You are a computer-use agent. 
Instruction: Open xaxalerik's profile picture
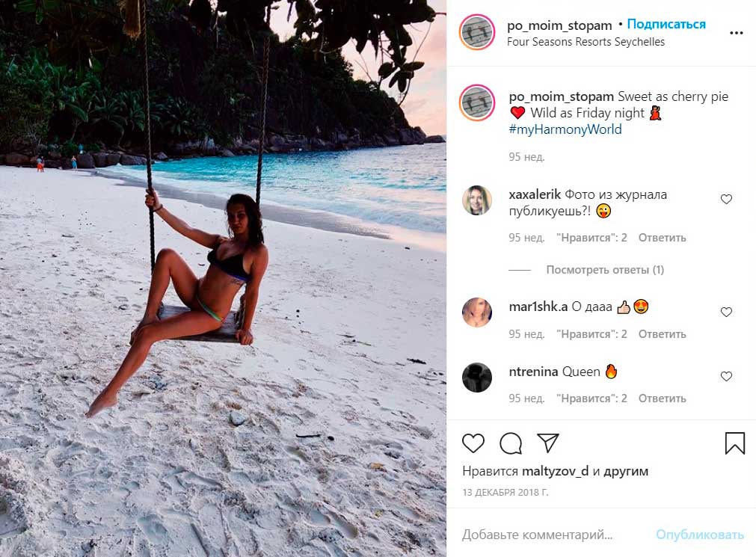coord(477,200)
